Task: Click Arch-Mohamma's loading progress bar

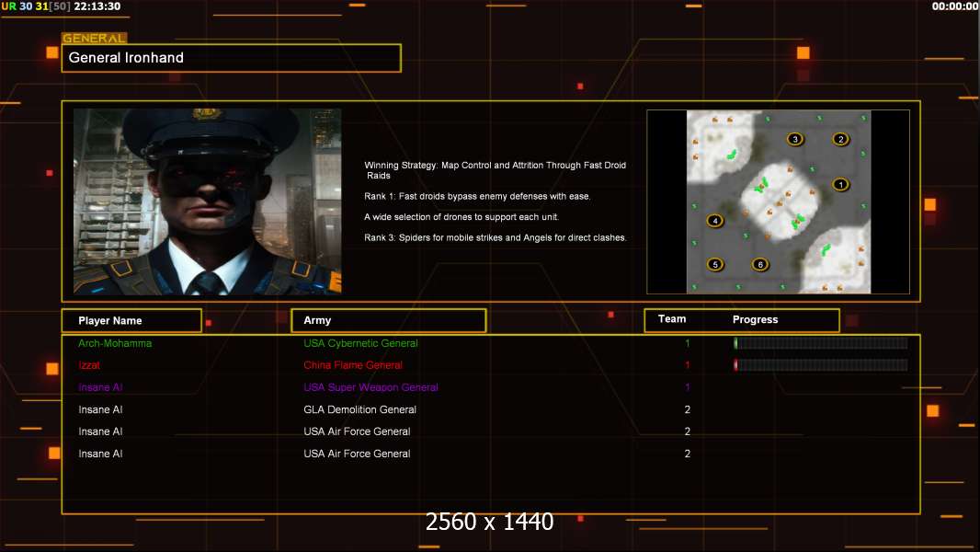Action: pyautogui.click(x=821, y=342)
